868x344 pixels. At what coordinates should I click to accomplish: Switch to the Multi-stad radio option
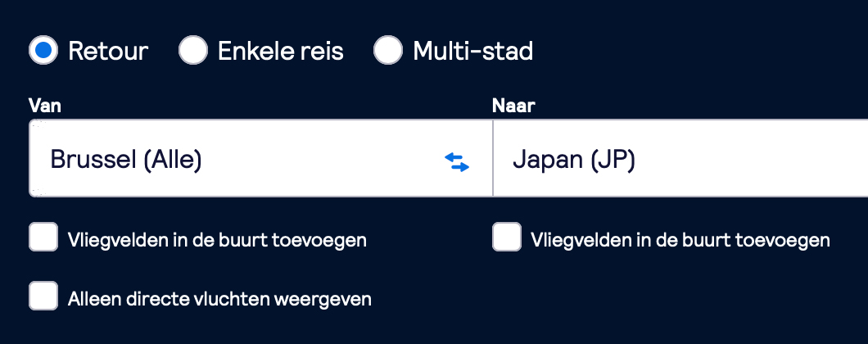387,51
